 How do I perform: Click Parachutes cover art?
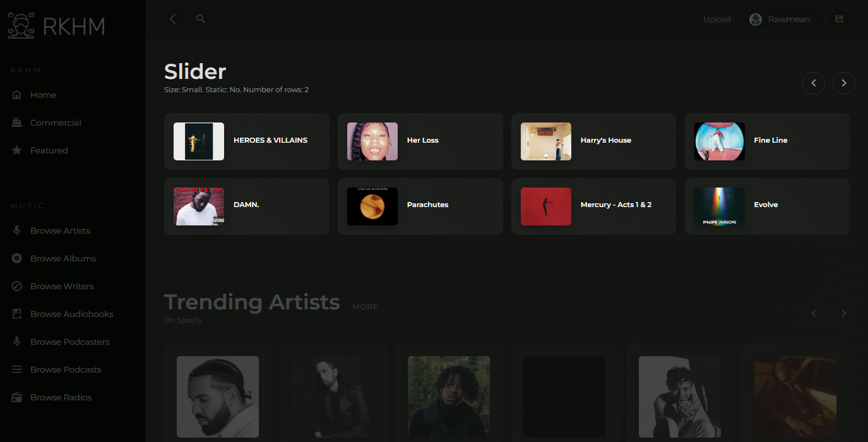point(372,206)
